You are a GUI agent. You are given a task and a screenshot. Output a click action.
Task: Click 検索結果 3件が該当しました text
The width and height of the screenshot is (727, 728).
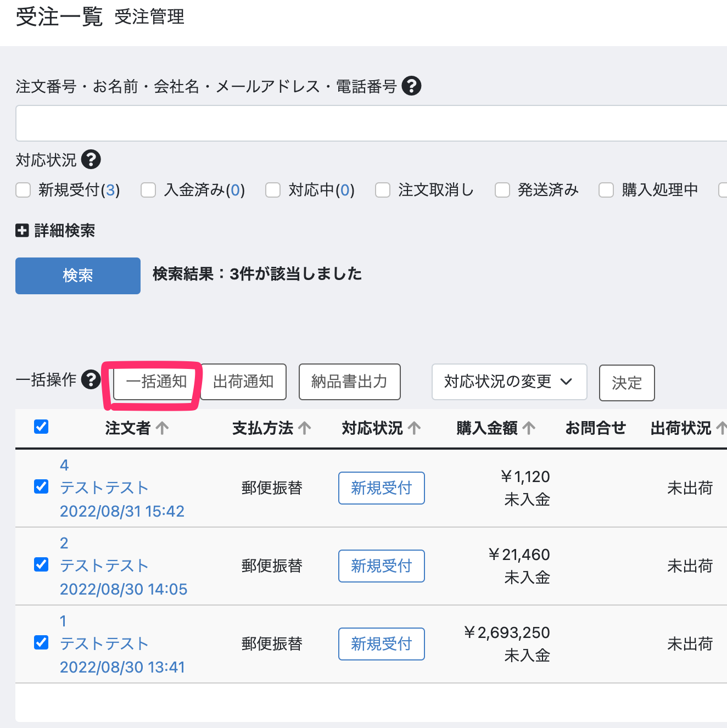pyautogui.click(x=257, y=274)
